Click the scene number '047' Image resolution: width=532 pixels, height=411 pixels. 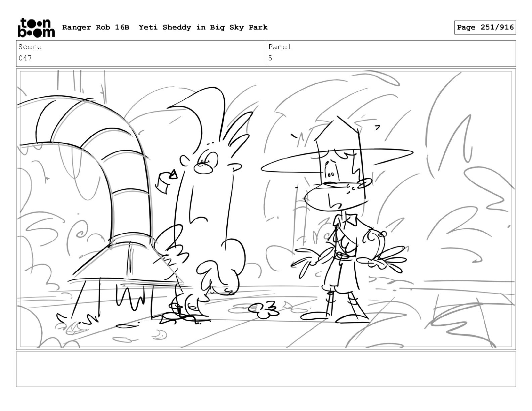coord(25,58)
